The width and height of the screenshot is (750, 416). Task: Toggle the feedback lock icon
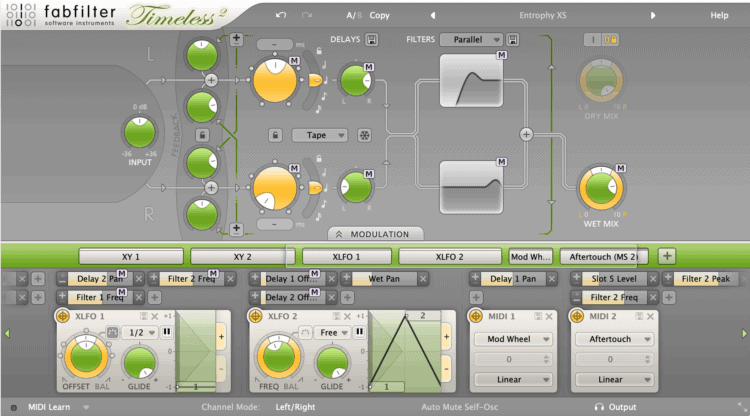pos(202,135)
